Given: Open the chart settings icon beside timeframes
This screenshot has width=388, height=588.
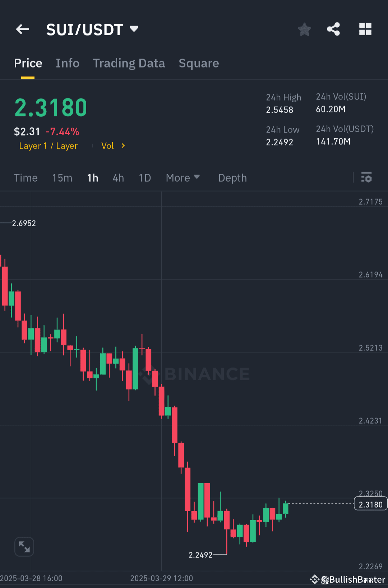Looking at the screenshot, I should pyautogui.click(x=366, y=178).
